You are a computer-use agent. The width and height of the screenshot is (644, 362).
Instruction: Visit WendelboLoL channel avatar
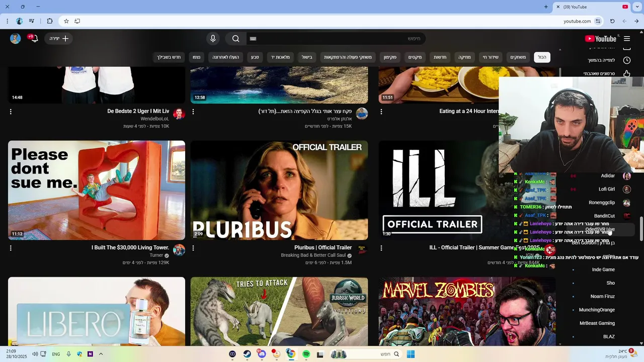[x=179, y=114]
